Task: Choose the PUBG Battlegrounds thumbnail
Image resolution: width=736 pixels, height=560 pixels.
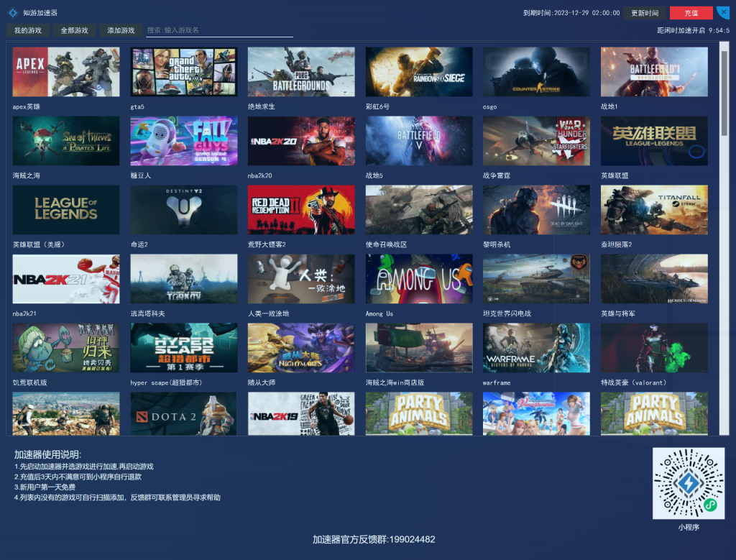Action: (301, 72)
